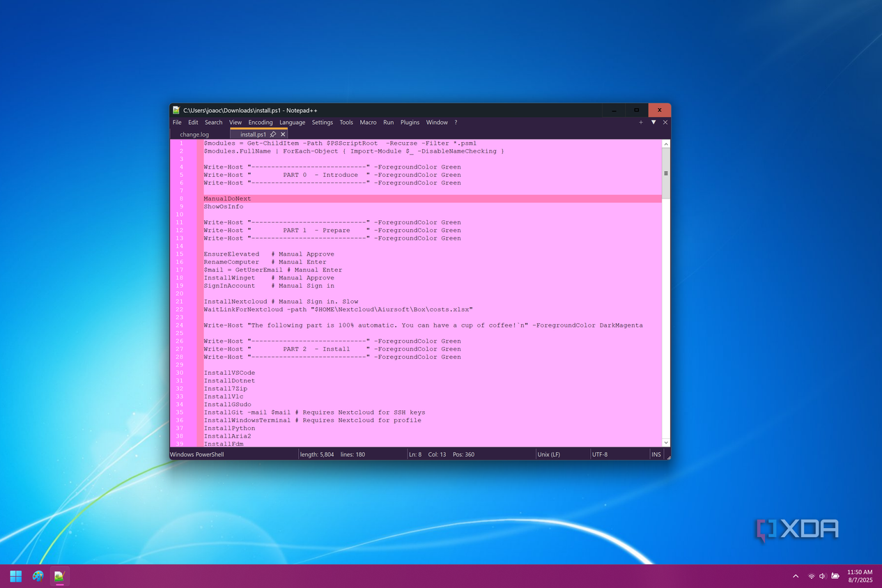
Task: Open the Macro menu
Action: pos(368,123)
